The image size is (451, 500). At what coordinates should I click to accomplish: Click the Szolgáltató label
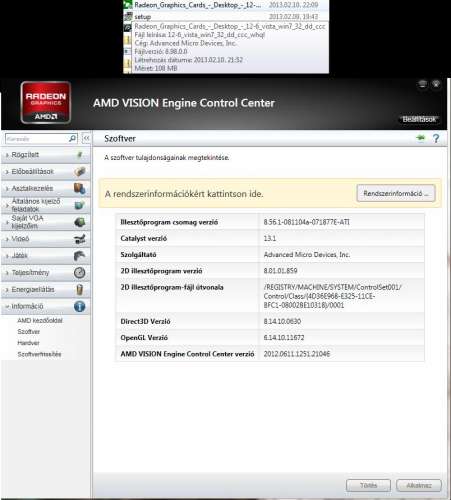(x=138, y=255)
